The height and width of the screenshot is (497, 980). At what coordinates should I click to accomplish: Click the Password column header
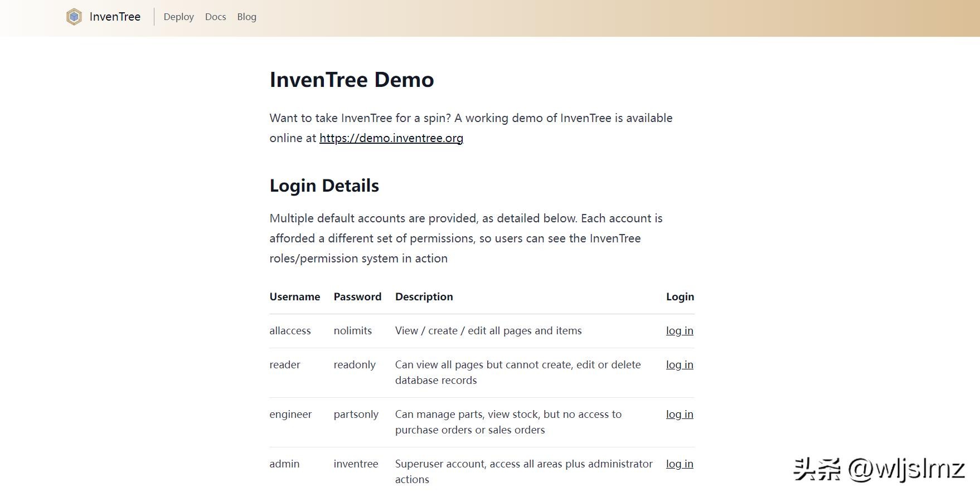[x=357, y=297]
